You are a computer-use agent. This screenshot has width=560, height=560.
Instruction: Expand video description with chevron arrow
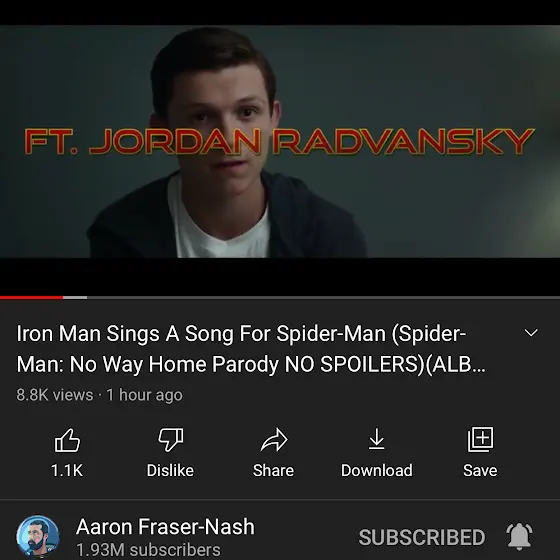point(531,333)
